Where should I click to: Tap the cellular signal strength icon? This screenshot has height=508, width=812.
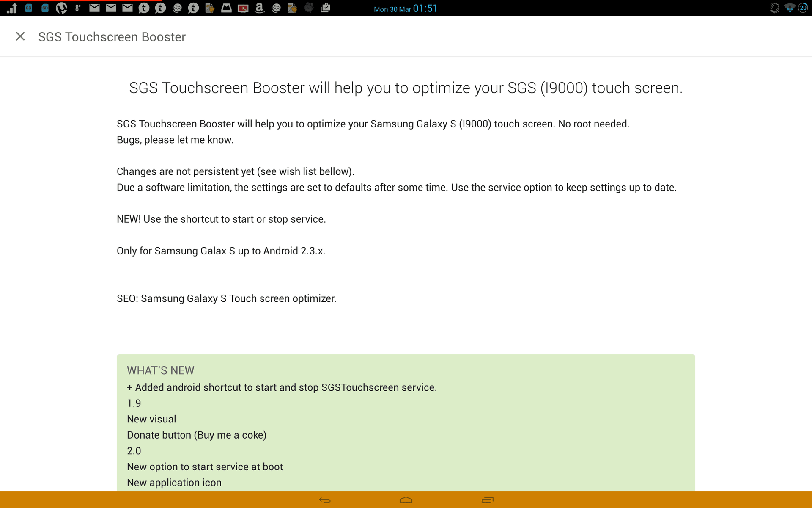click(12, 8)
